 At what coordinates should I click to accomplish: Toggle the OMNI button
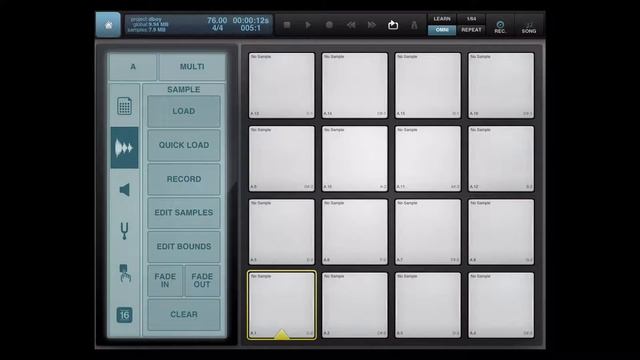[x=442, y=30]
